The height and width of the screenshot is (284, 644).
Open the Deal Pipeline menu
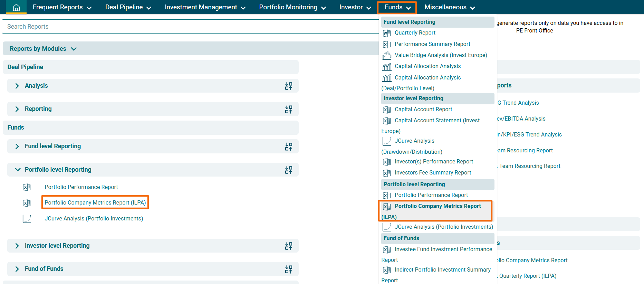tap(128, 7)
